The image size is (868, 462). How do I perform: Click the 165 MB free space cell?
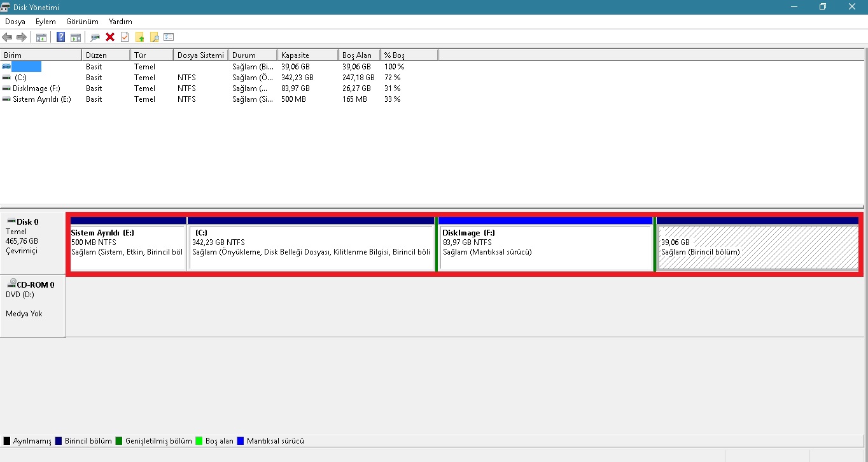coord(354,99)
